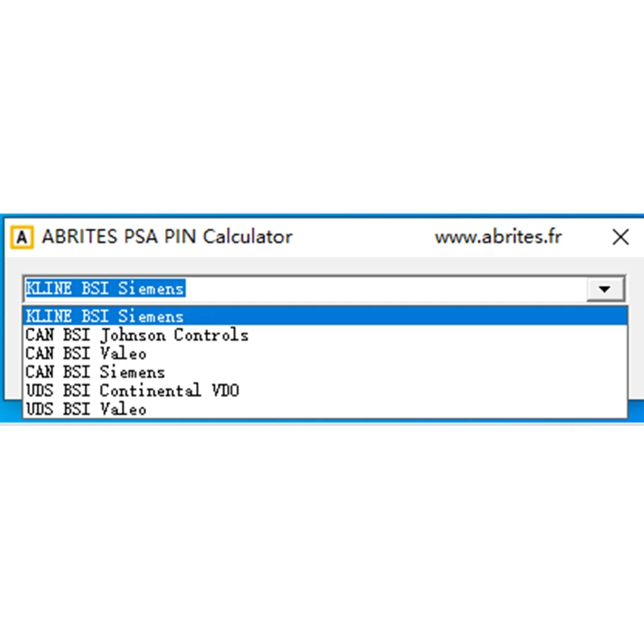644x644 pixels.
Task: Choose the UDS BSI Valeo option
Action: [x=325, y=409]
